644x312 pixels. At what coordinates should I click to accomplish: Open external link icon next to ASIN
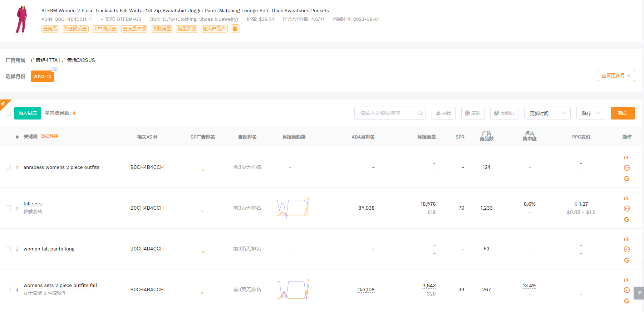(x=90, y=19)
